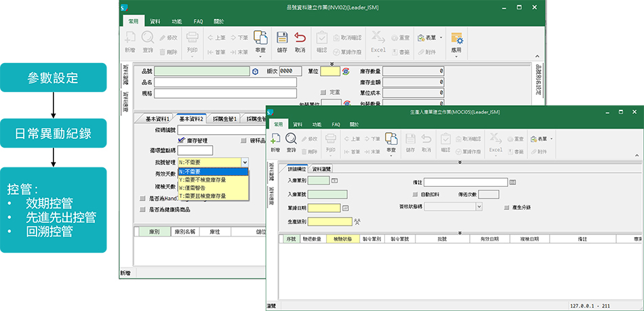Click the 新增 icon in front window

pos(275,141)
